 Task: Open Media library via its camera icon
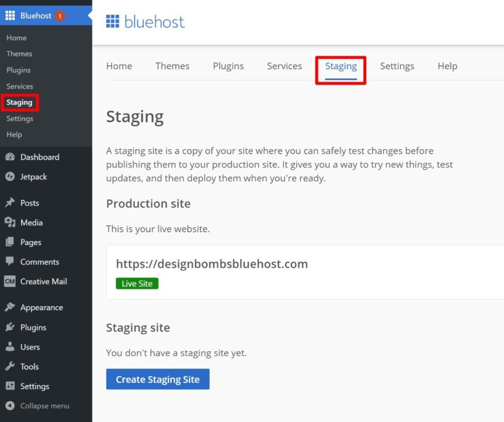(11, 222)
